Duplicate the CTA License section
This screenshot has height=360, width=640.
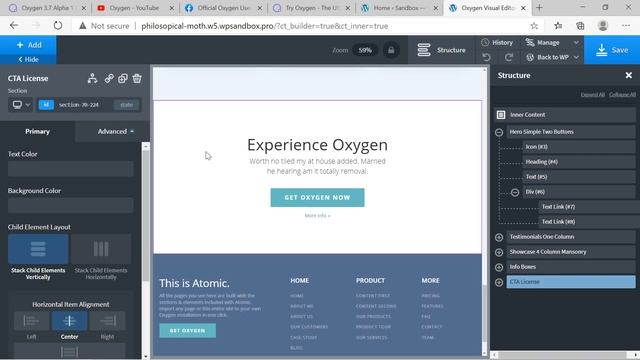123,78
